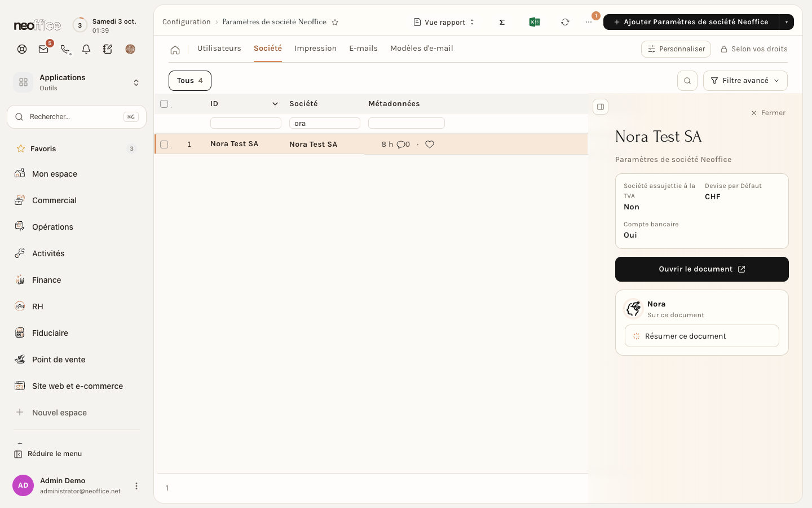Star the Paramètres de société Neoffice page
812x508 pixels.
[335, 22]
